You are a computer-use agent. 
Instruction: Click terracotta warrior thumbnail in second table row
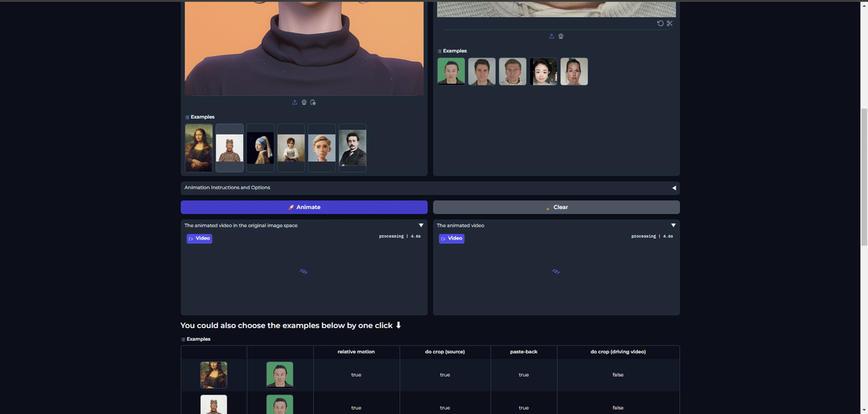(x=213, y=405)
